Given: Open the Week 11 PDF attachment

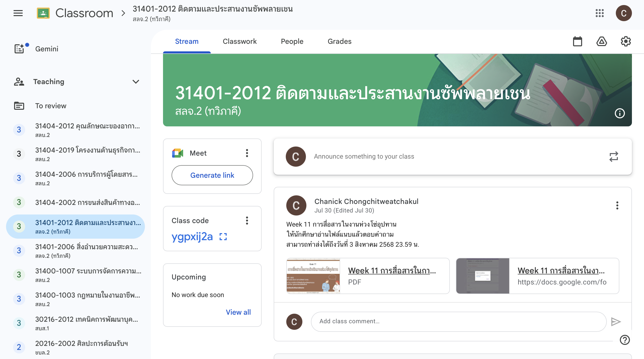Looking at the screenshot, I should [392, 271].
